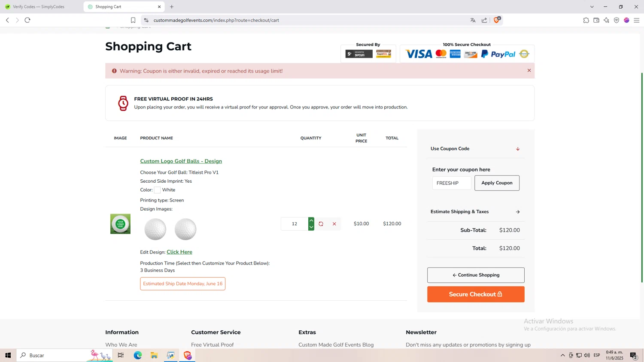Viewport: 644px width, 362px height.
Task: Open the volume control icon
Action: (x=587, y=355)
